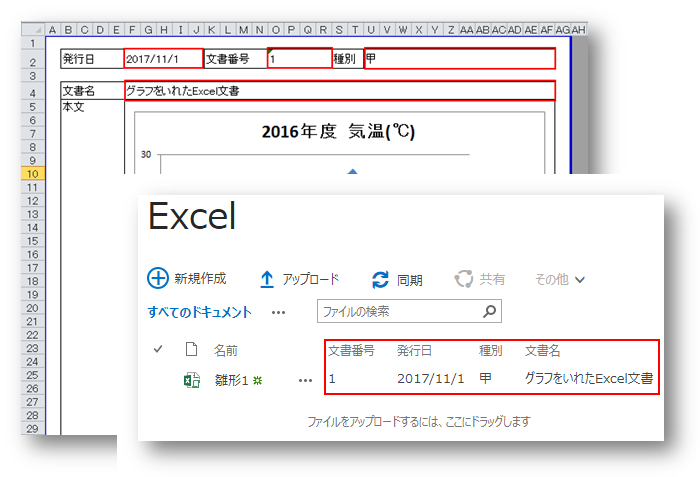The height and width of the screenshot is (477, 700).
Task: Select the 発行日 cell containing 2017/11/1
Action: [x=163, y=59]
